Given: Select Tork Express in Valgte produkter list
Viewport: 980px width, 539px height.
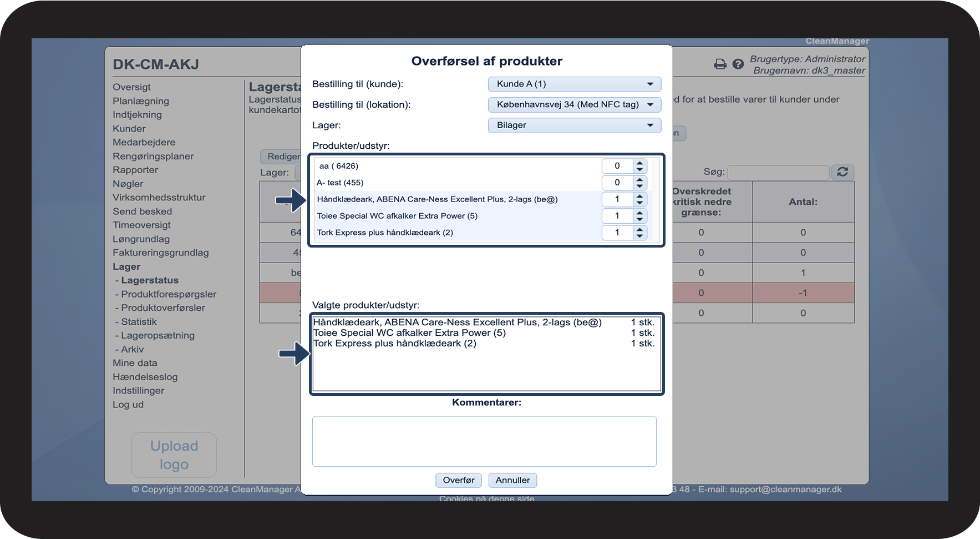Looking at the screenshot, I should point(484,343).
